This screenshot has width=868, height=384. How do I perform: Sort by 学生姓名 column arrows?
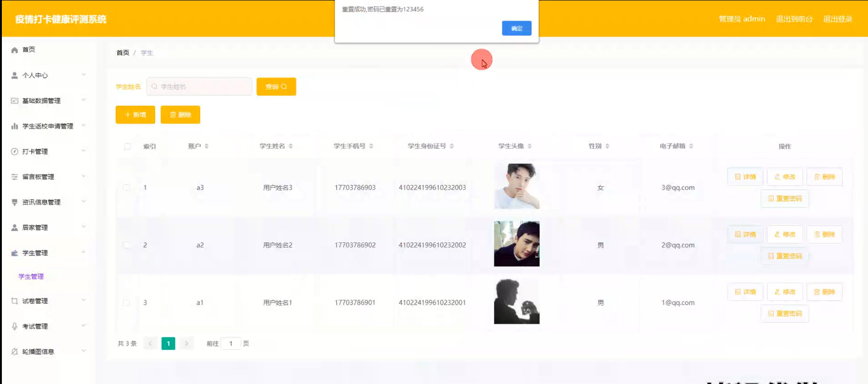click(291, 146)
